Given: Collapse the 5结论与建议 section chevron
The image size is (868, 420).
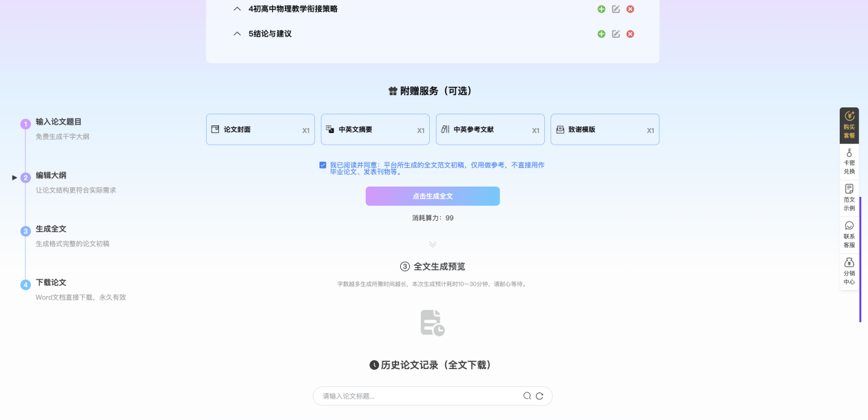Looking at the screenshot, I should pos(237,34).
